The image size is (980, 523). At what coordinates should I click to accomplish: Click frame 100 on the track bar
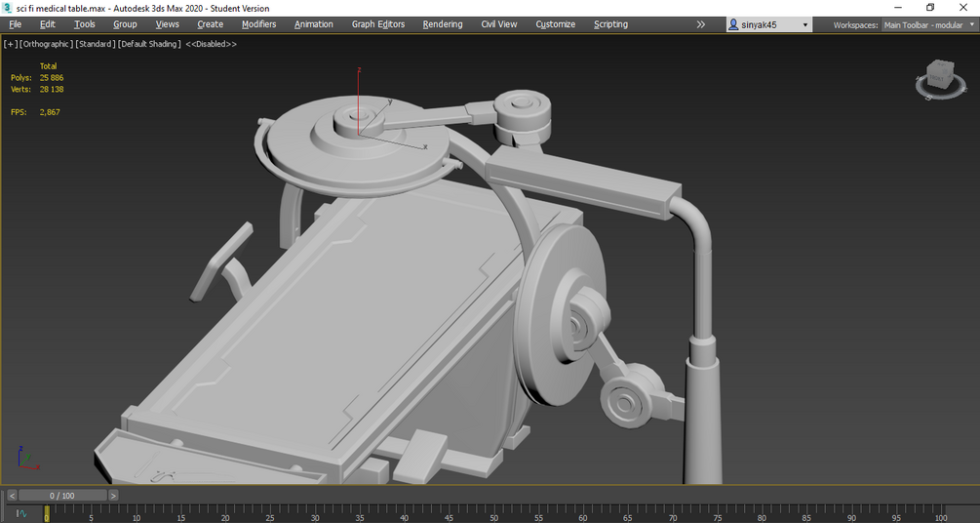coord(941,514)
